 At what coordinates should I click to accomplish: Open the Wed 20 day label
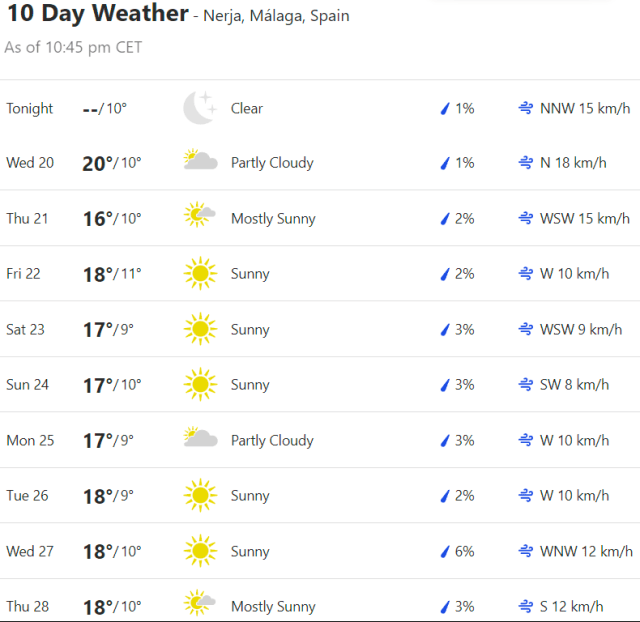30,163
